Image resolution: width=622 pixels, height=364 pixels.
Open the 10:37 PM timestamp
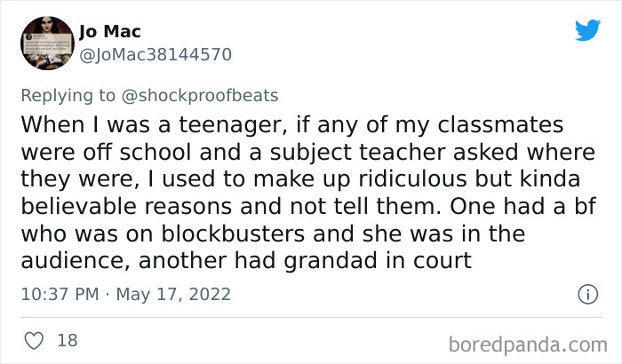pyautogui.click(x=60, y=294)
